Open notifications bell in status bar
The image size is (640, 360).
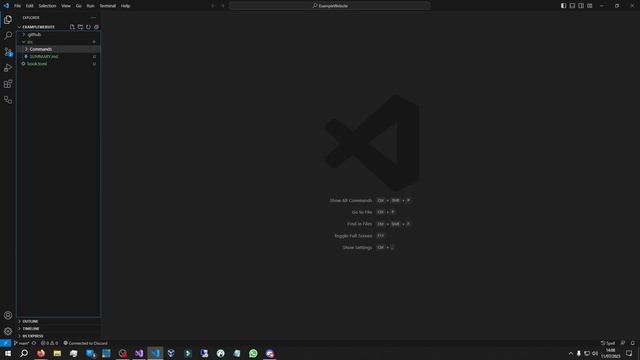[633, 343]
